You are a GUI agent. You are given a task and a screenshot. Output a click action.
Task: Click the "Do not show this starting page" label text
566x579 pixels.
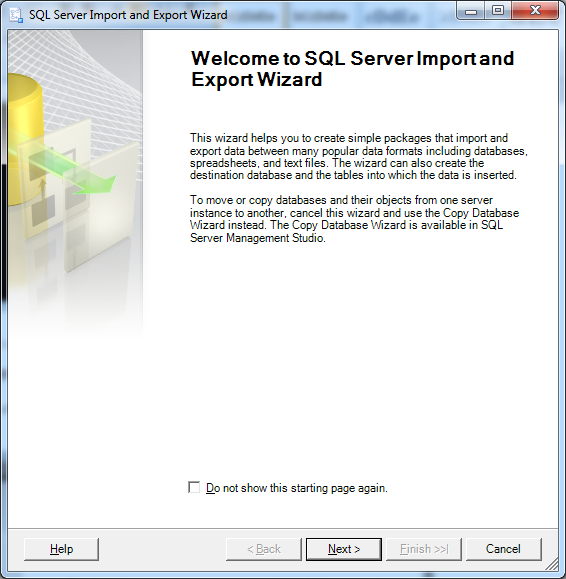[297, 488]
